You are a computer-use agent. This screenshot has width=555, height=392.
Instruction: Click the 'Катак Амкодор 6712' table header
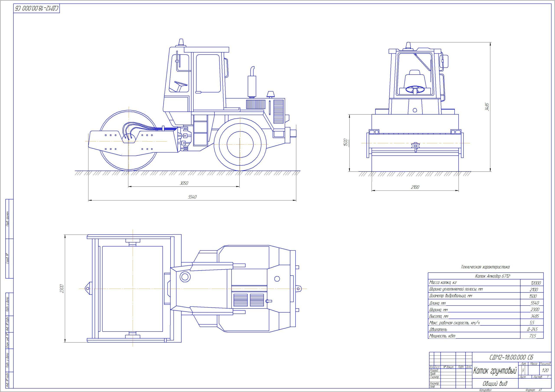(x=493, y=276)
